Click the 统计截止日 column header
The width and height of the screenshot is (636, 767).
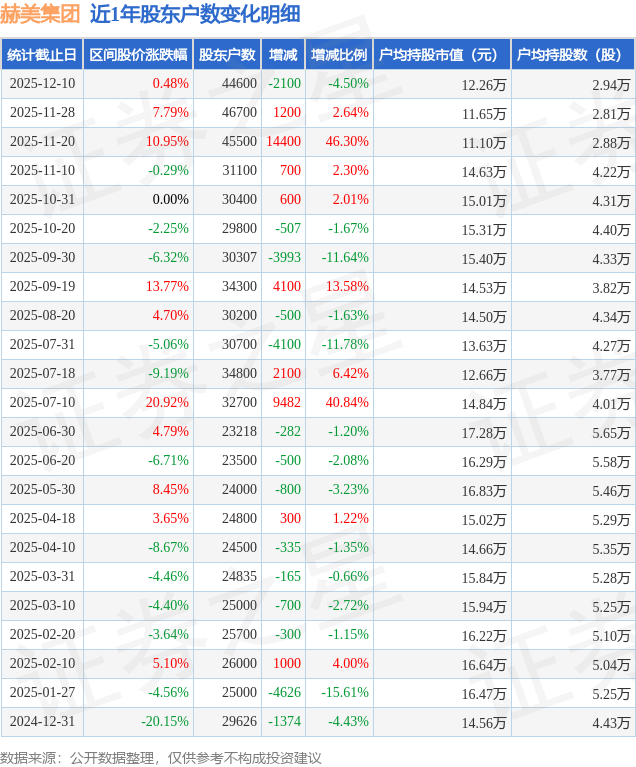click(40, 55)
